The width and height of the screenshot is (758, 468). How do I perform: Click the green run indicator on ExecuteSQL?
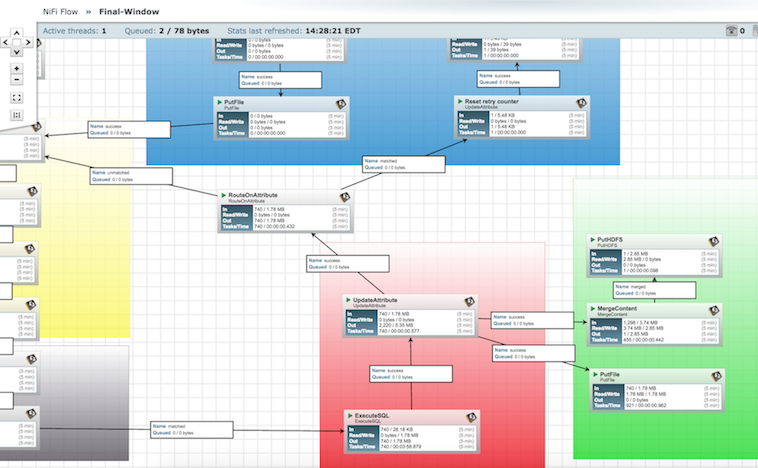click(x=350, y=415)
